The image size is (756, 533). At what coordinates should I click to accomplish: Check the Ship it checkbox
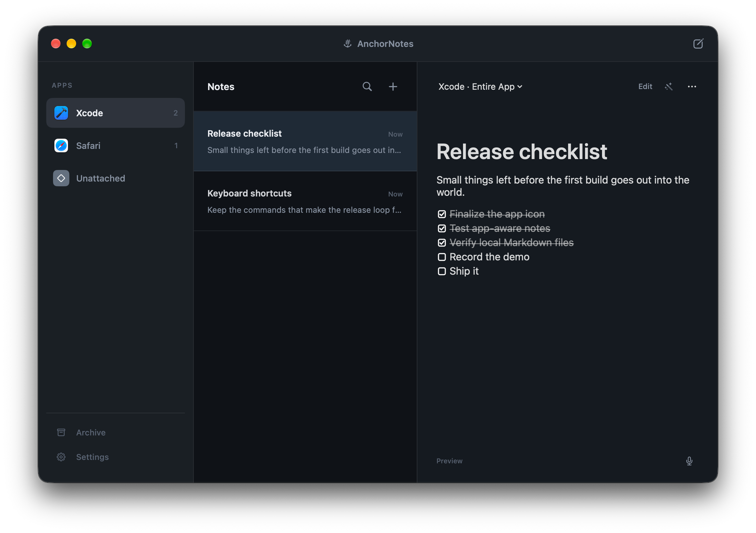[x=442, y=271]
